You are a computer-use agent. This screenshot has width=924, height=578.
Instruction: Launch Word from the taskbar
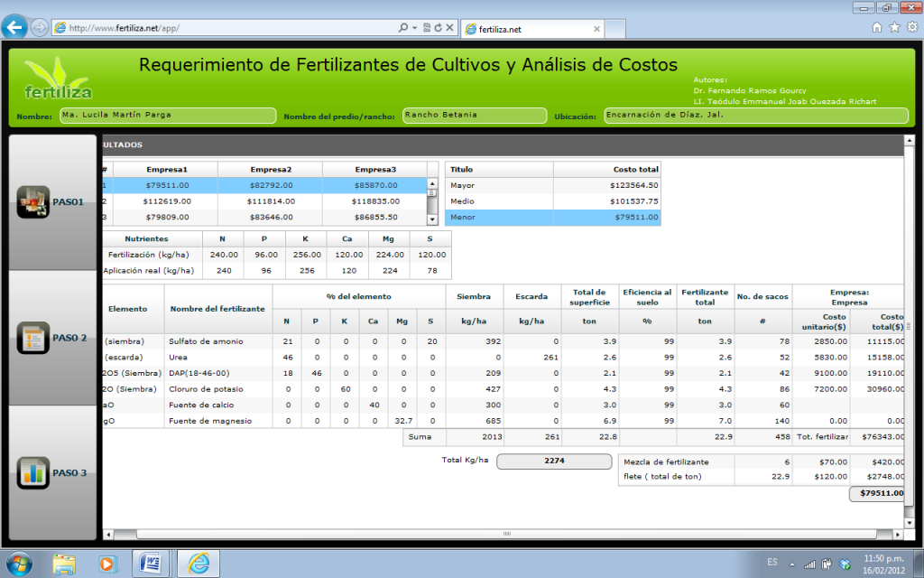[151, 564]
